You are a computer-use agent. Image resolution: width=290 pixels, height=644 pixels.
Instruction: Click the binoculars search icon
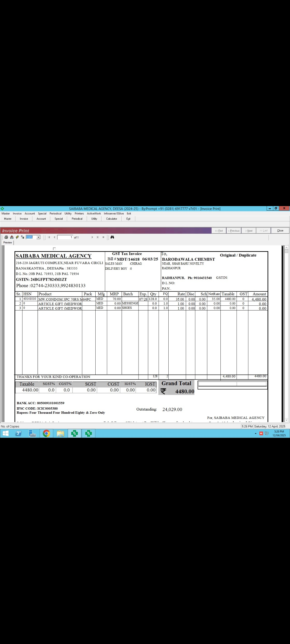pyautogui.click(x=112, y=237)
